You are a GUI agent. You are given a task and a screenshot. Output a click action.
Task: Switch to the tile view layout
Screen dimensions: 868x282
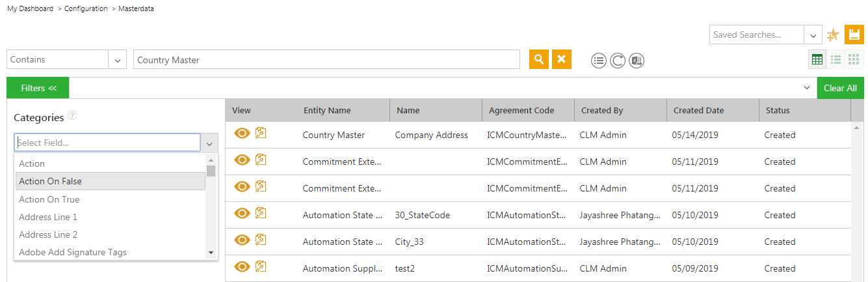pyautogui.click(x=854, y=59)
